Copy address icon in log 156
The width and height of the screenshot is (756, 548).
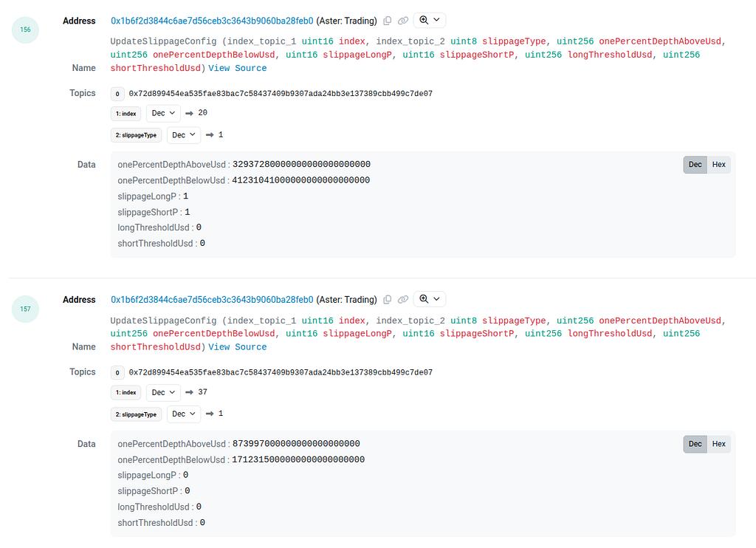tap(388, 21)
